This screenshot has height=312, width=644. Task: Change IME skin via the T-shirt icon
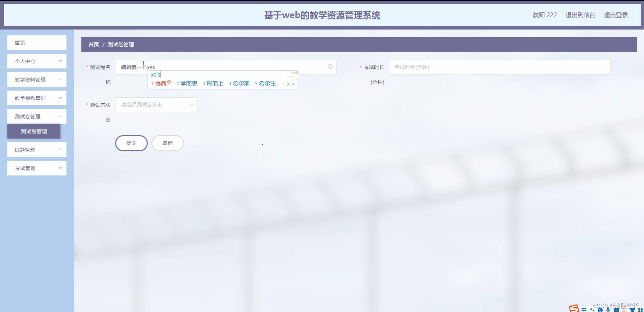633,310
